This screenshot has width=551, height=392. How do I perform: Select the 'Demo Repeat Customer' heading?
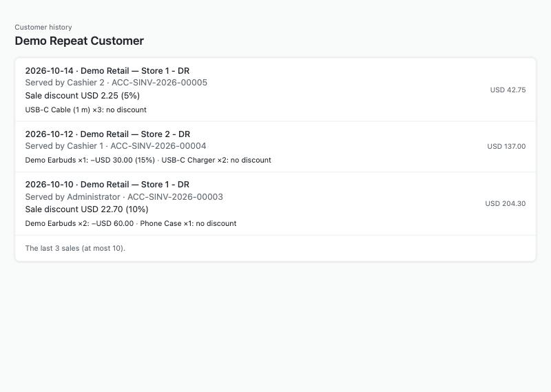coord(79,41)
